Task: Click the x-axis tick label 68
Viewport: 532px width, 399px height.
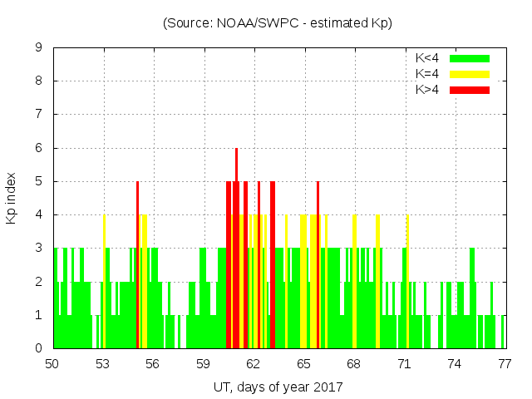Action: pyautogui.click(x=353, y=363)
